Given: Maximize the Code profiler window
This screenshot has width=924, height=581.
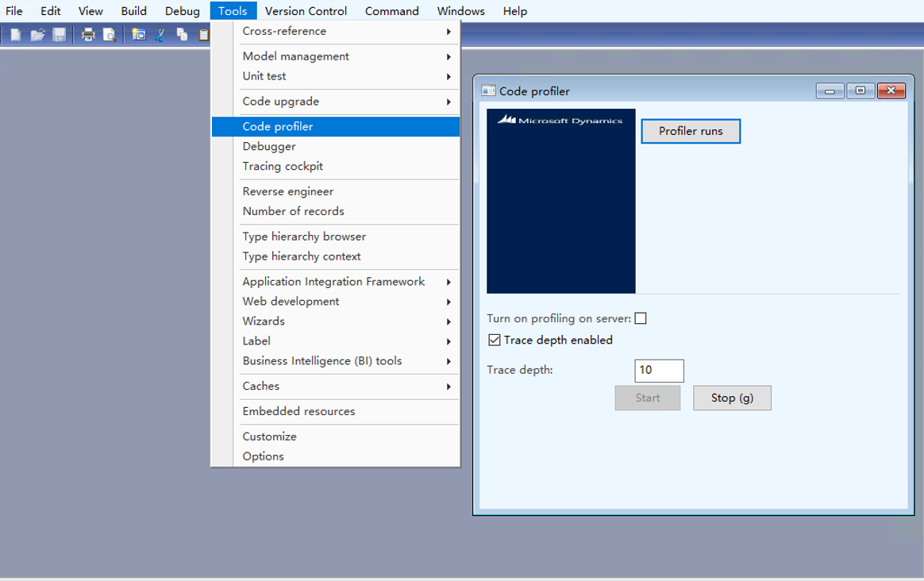Looking at the screenshot, I should click(x=860, y=90).
